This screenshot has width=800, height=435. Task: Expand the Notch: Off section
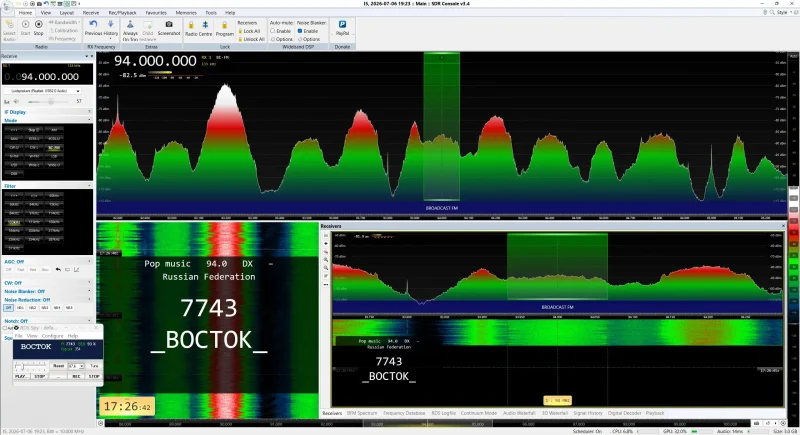pyautogui.click(x=89, y=321)
